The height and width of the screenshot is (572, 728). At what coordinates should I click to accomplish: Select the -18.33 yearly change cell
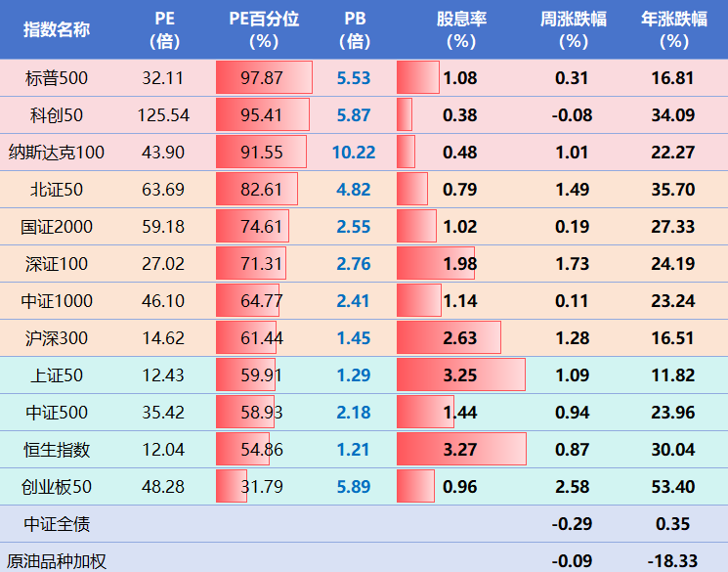click(673, 561)
